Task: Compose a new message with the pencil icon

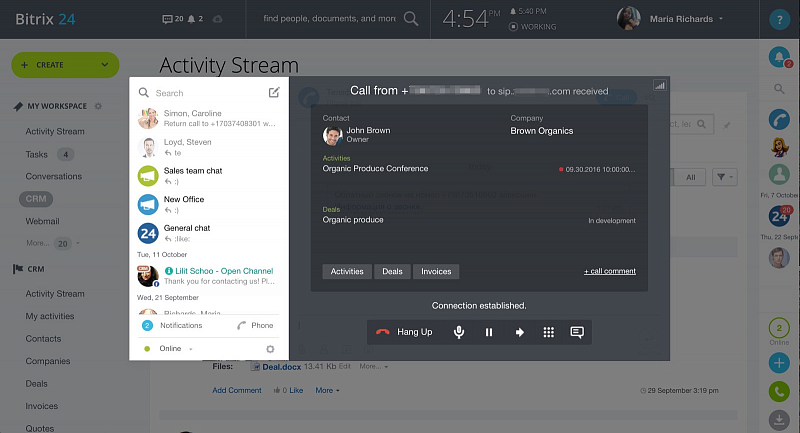Action: pos(274,92)
